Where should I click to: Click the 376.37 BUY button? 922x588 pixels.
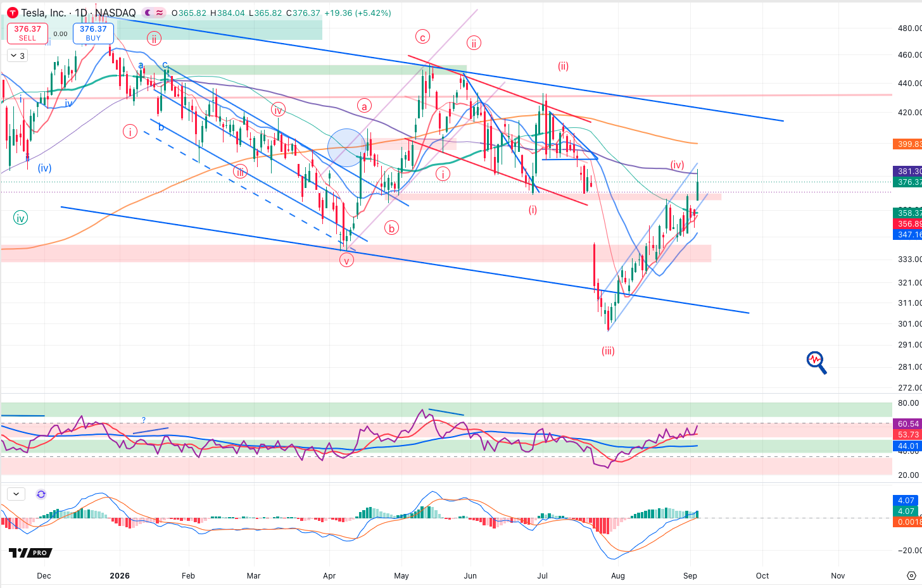[93, 33]
